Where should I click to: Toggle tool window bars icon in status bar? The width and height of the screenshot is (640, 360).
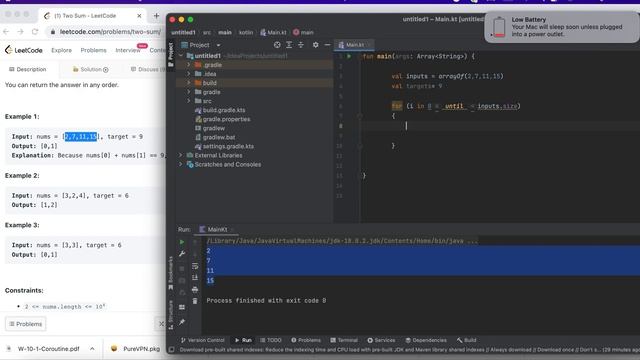point(171,350)
